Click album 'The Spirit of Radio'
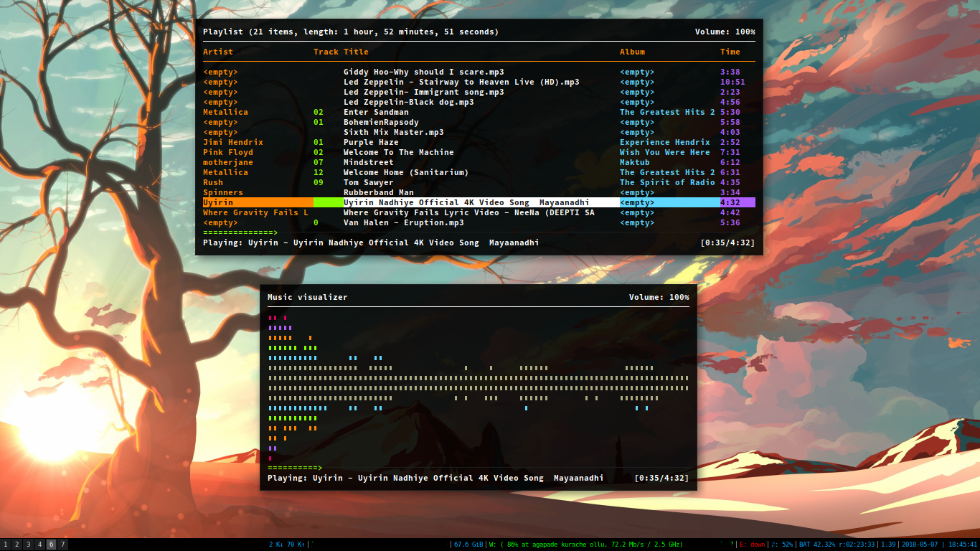980x551 pixels. click(x=667, y=182)
